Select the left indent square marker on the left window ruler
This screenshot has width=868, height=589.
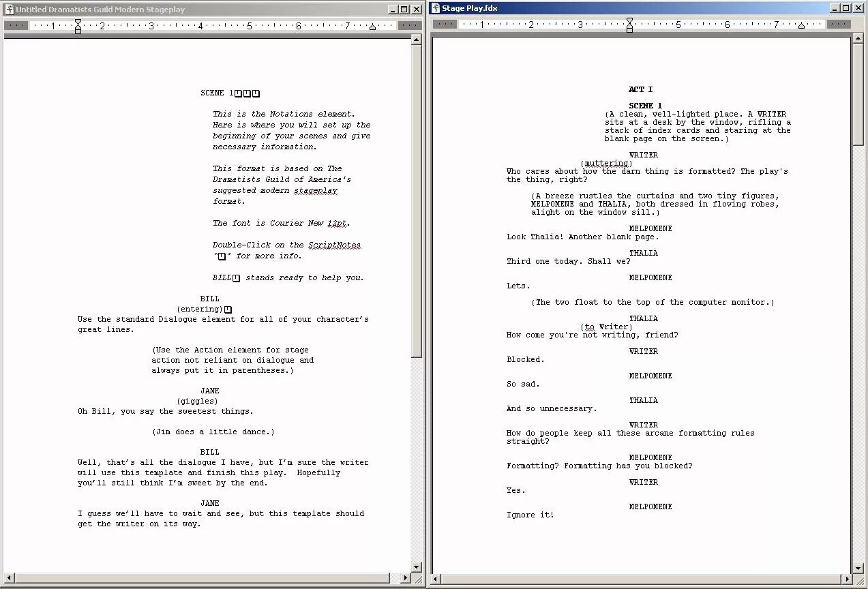tap(78, 31)
